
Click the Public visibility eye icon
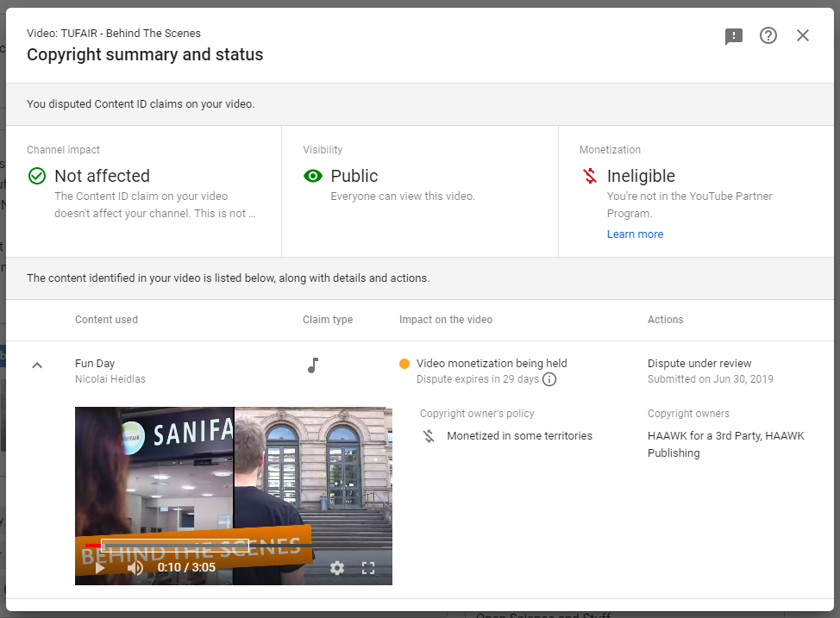pyautogui.click(x=313, y=176)
